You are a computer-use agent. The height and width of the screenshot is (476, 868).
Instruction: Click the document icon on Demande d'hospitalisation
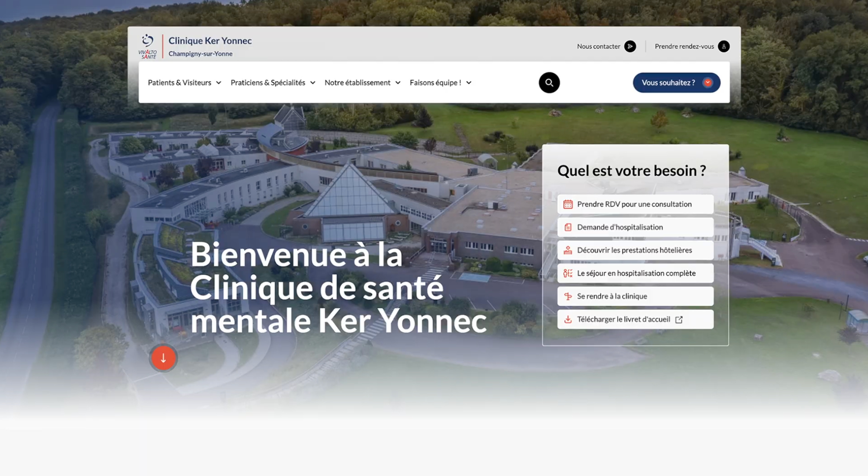tap(568, 227)
